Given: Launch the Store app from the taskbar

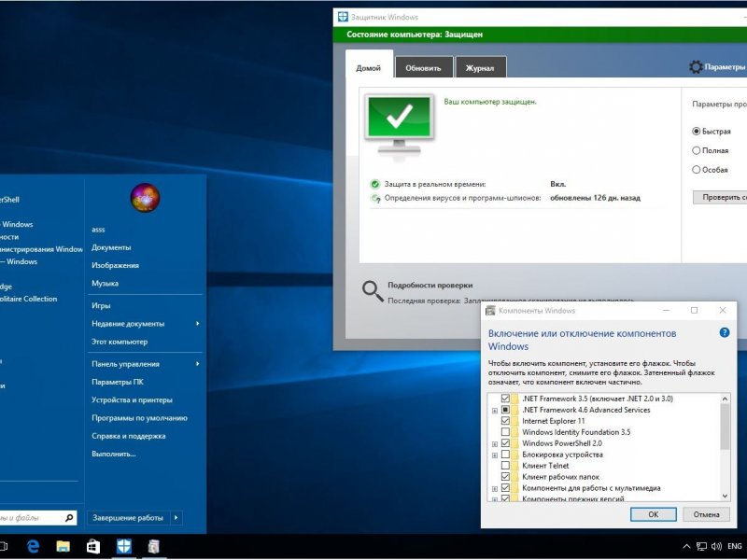Looking at the screenshot, I should [x=93, y=546].
